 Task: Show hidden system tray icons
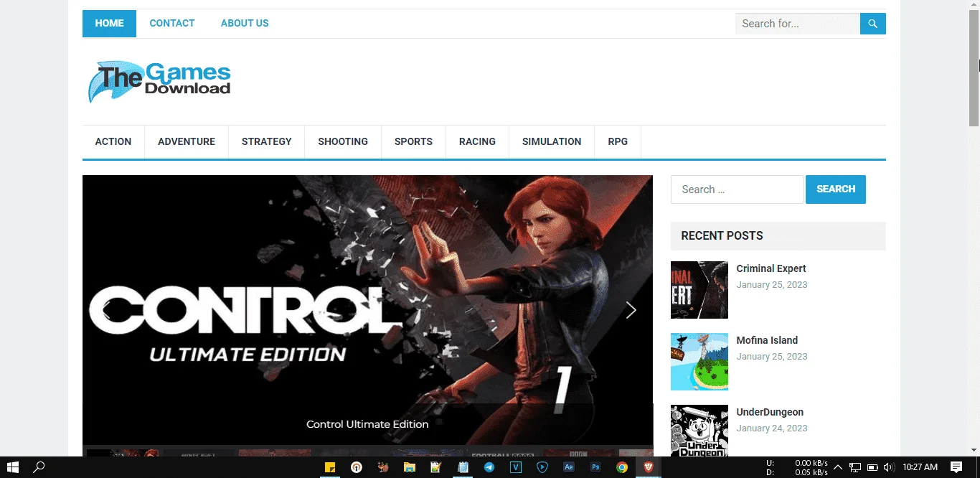click(837, 467)
